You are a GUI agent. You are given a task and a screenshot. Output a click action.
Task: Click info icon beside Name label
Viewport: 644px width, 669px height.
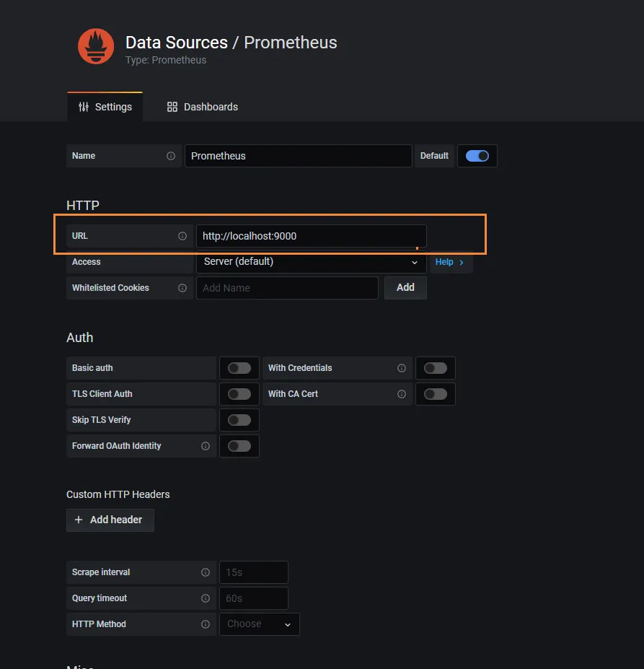tap(171, 156)
